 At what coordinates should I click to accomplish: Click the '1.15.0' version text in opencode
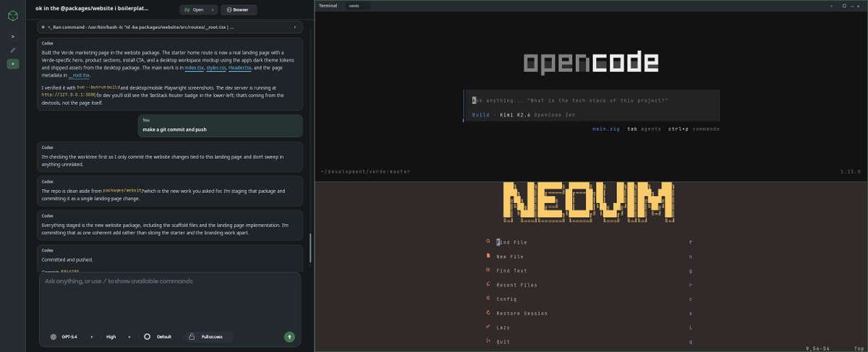(851, 171)
